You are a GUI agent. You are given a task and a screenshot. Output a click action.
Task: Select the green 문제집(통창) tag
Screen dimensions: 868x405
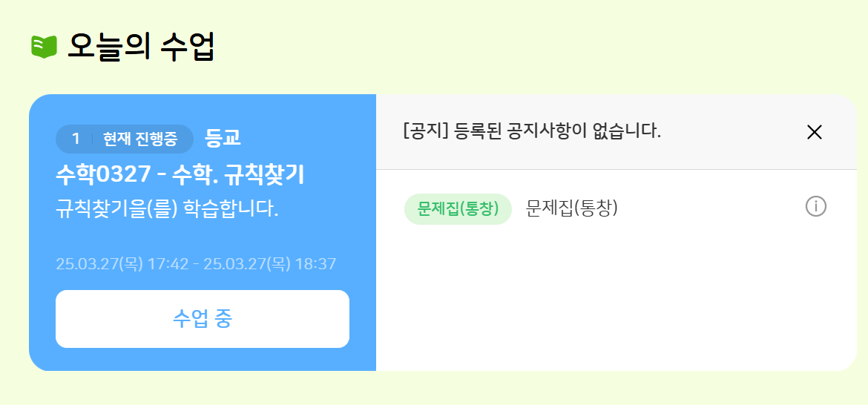457,209
